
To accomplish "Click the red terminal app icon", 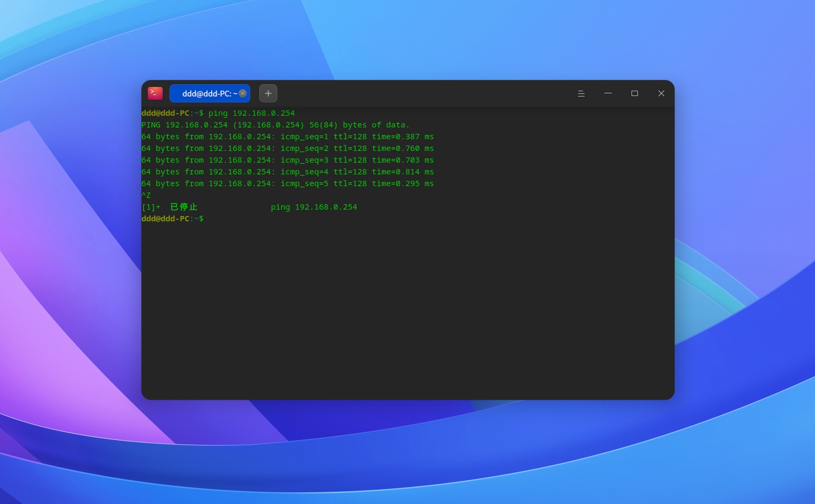I will pos(155,93).
